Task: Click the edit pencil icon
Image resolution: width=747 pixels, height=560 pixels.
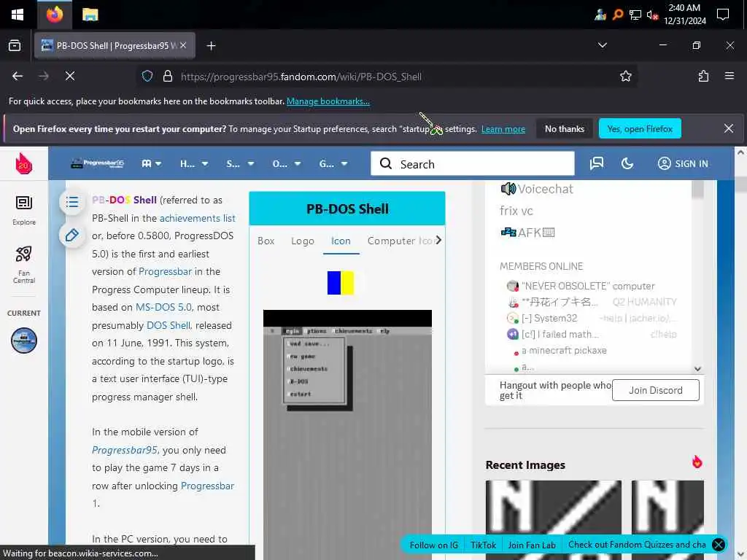Action: 72,236
